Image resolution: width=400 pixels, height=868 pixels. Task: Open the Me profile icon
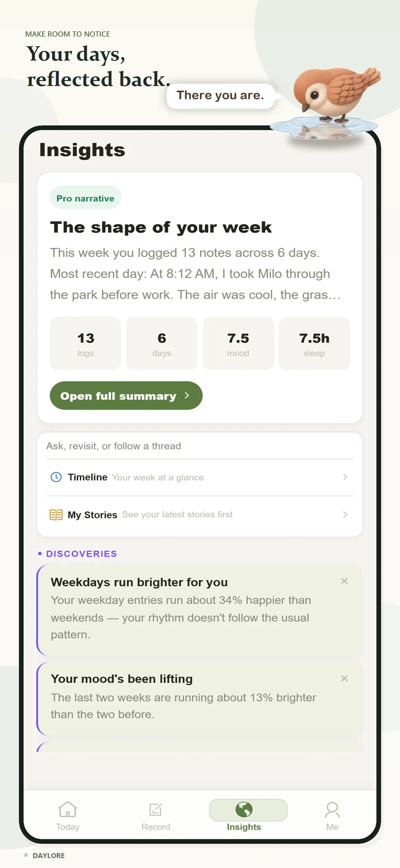pyautogui.click(x=332, y=809)
